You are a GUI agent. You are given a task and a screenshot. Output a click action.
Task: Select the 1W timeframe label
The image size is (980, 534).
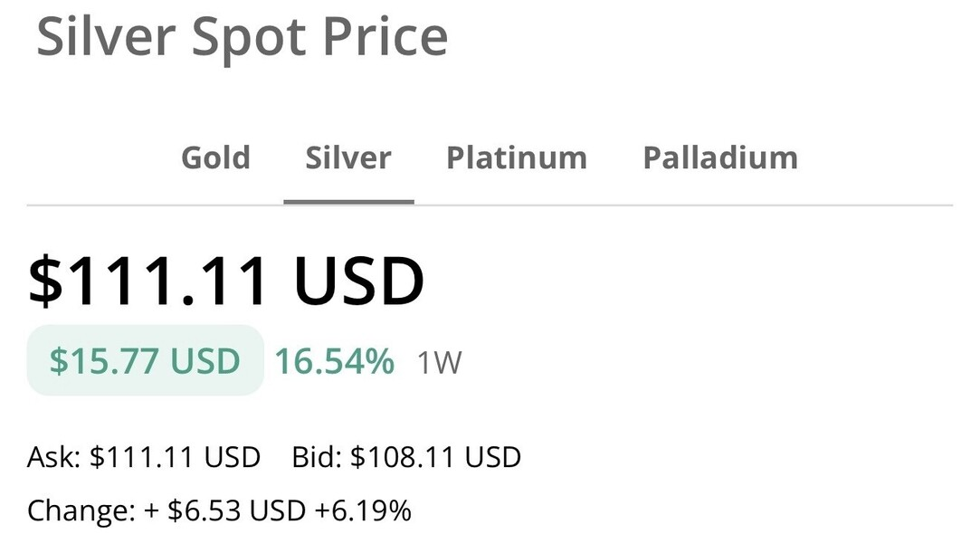click(x=439, y=364)
